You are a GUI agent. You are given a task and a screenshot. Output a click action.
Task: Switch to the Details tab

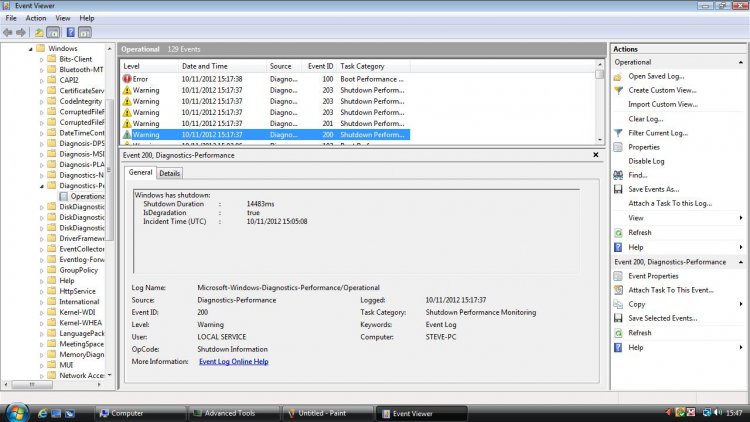coord(169,173)
